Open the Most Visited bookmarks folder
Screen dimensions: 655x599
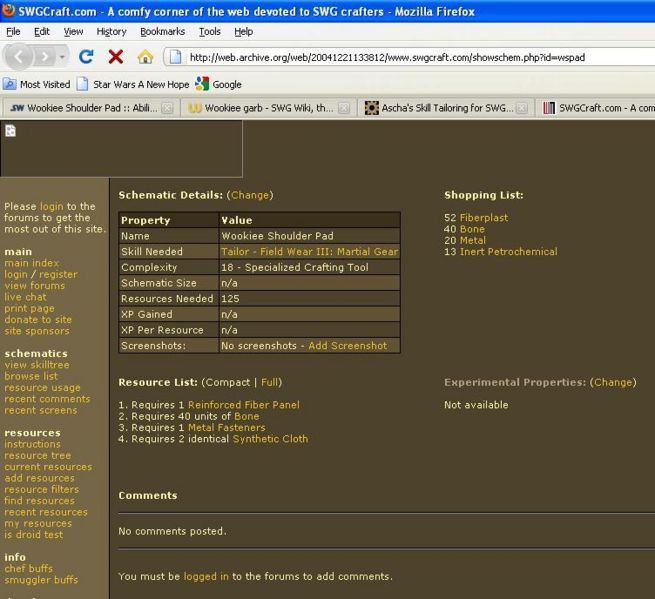click(x=37, y=84)
